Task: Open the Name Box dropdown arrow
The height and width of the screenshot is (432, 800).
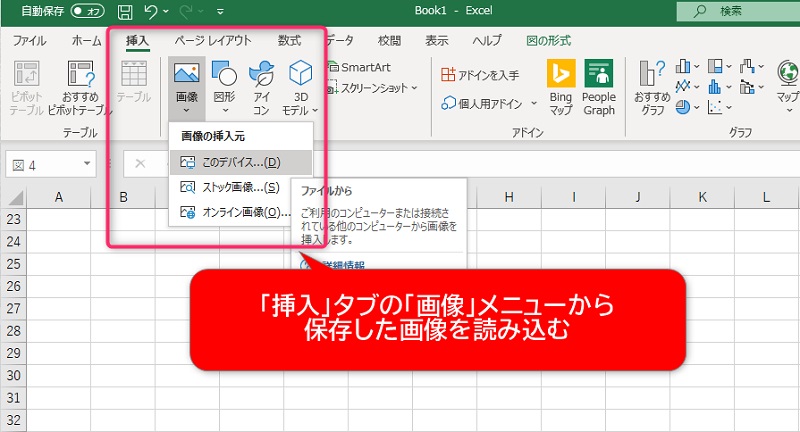Action: click(x=87, y=165)
